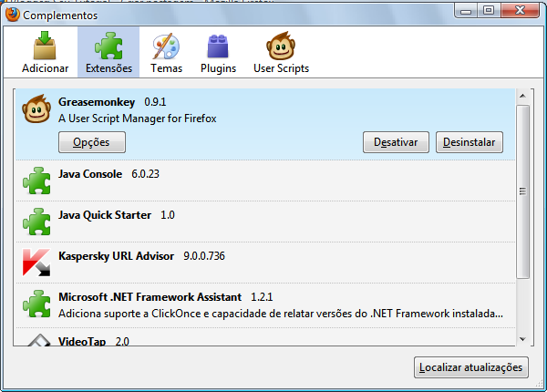Click Kaspersky version 9.0.0.736 text

pyautogui.click(x=204, y=256)
